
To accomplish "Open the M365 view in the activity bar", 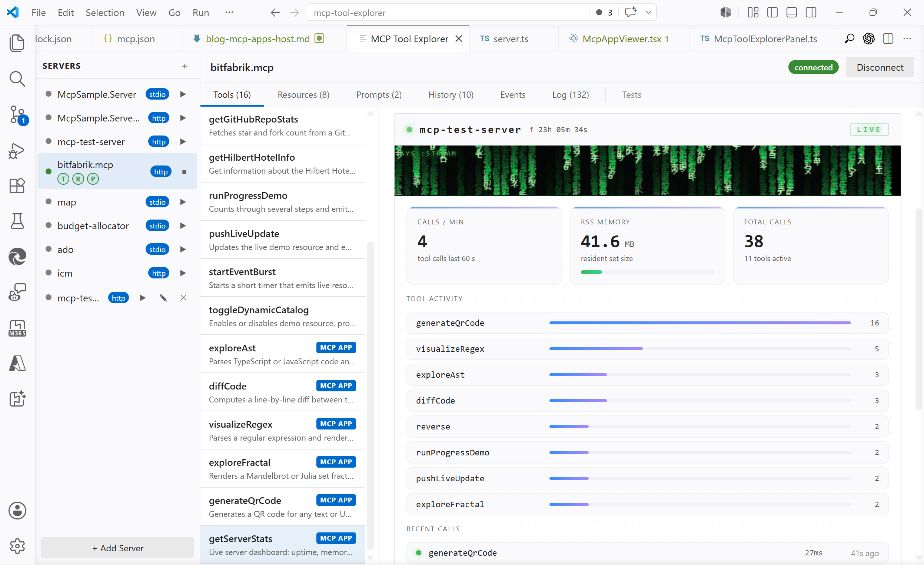I will tap(17, 328).
